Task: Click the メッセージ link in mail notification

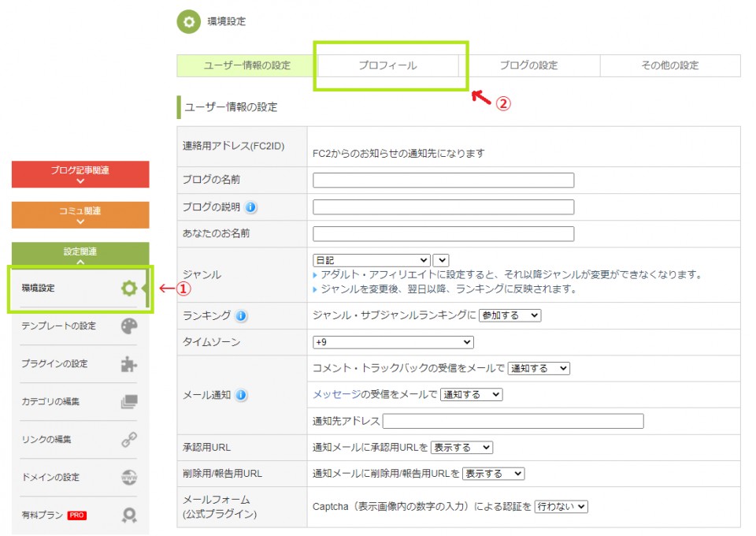Action: (x=336, y=395)
